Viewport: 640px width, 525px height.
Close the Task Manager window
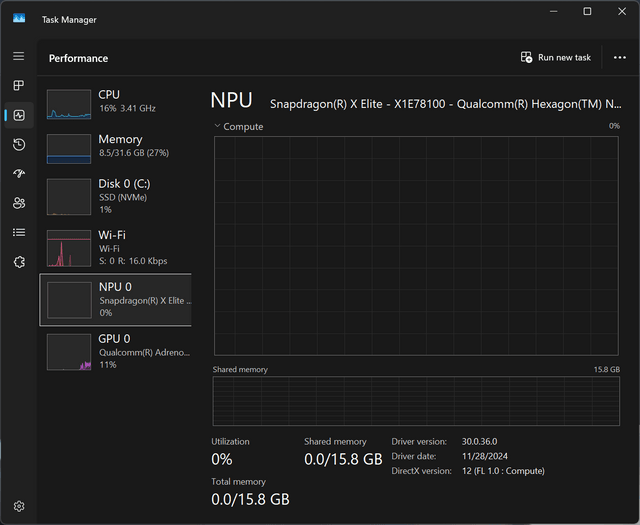[x=622, y=11]
